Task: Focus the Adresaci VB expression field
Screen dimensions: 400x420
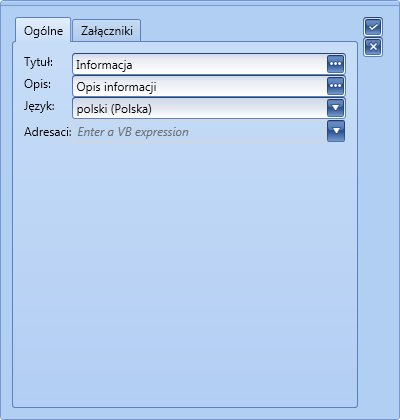Action: pos(200,132)
